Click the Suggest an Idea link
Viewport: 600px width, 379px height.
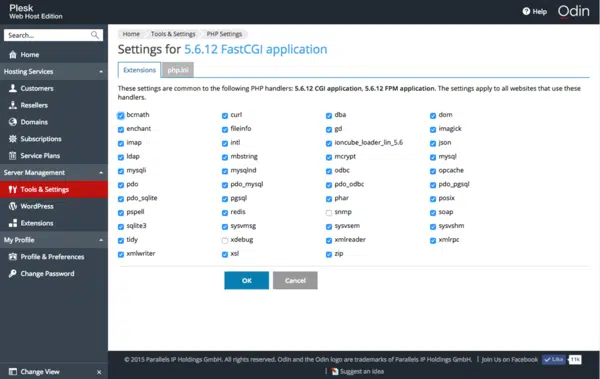[362, 371]
